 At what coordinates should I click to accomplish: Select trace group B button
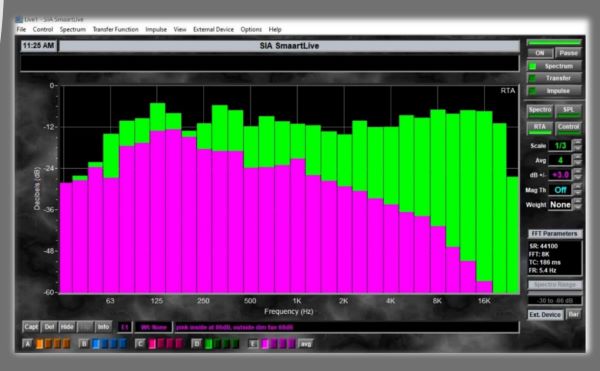[84, 343]
